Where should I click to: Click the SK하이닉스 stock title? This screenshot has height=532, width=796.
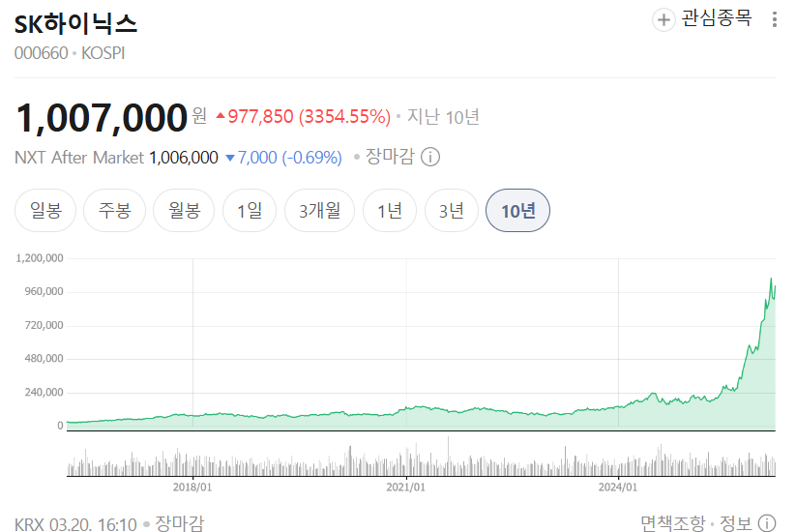click(75, 23)
